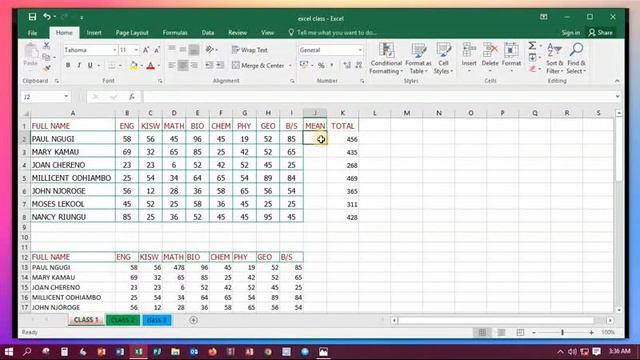This screenshot has width=640, height=360.
Task: Click the zoom in plus button
Action: click(591, 333)
